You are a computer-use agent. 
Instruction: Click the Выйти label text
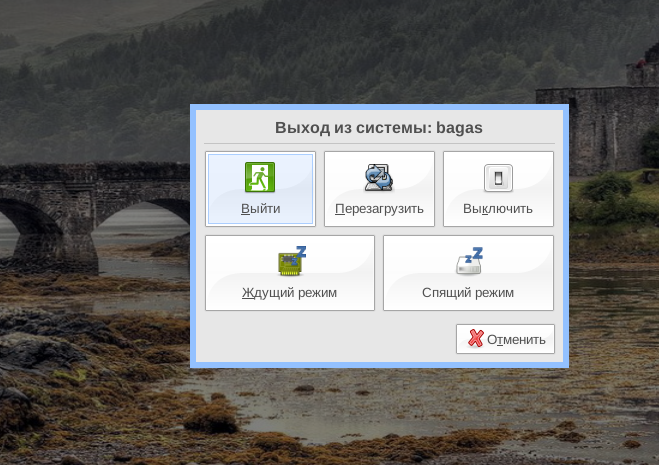[x=261, y=209]
